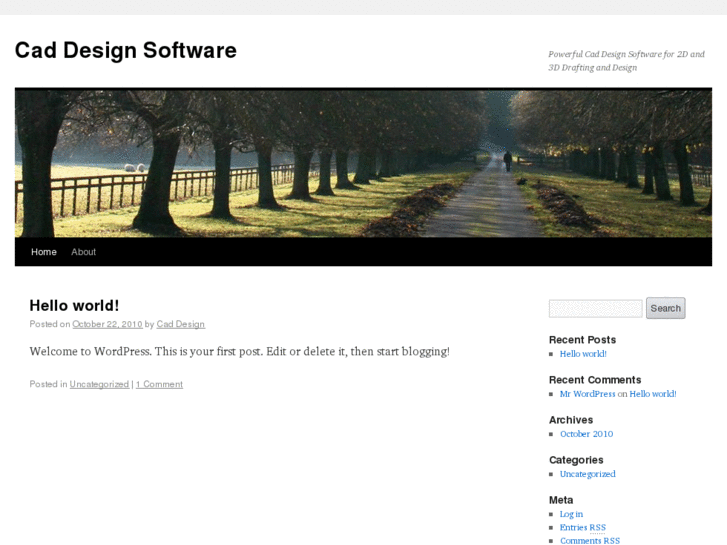Go to the About page in navigation
The image size is (727, 545).
(83, 252)
